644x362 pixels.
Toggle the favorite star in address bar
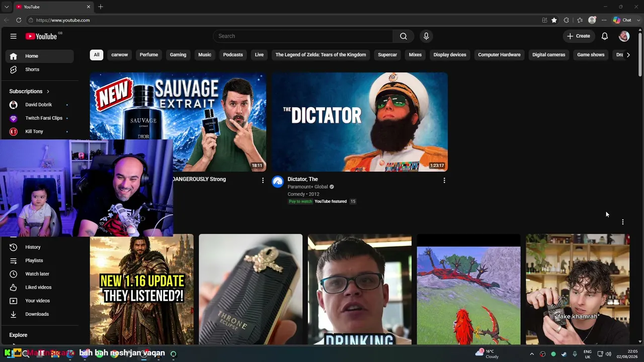[x=554, y=20]
